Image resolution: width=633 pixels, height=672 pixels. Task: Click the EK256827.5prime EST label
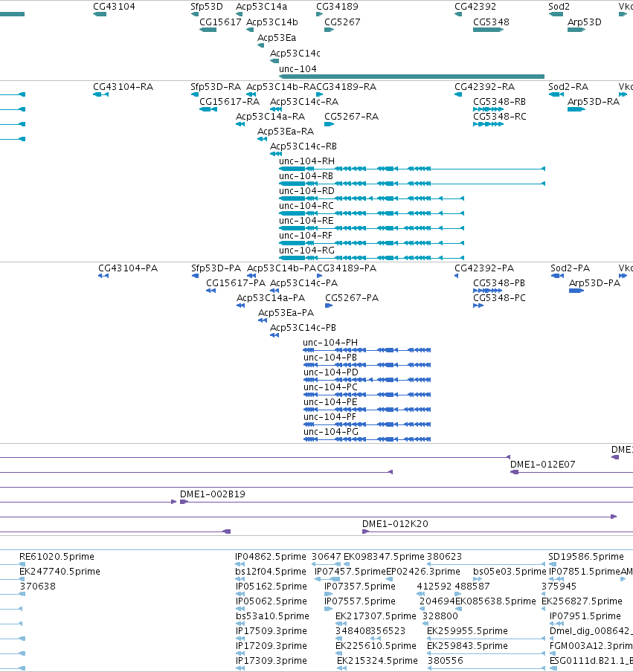(x=582, y=601)
